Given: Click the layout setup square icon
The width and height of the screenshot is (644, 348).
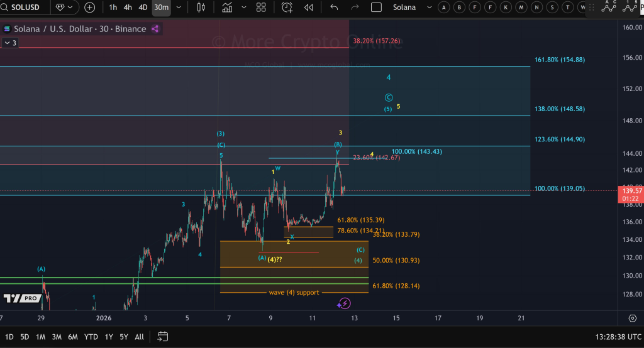Looking at the screenshot, I should click(x=376, y=8).
